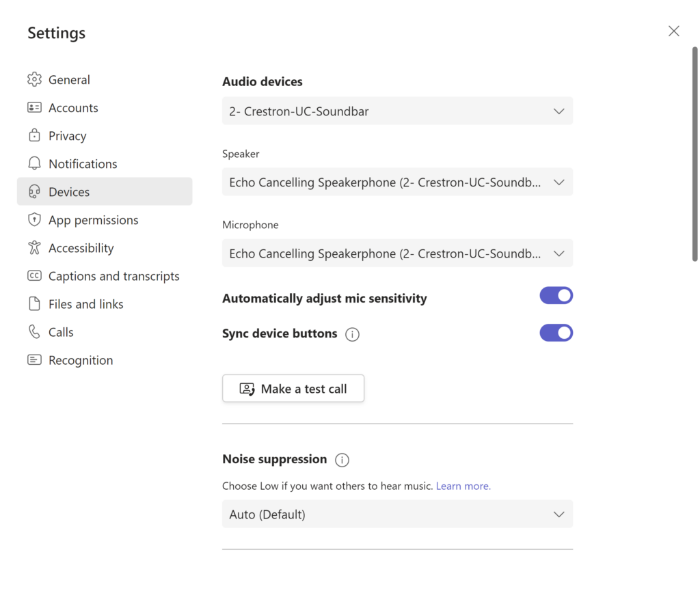The width and height of the screenshot is (700, 593).
Task: Click the Notifications bell icon
Action: (34, 163)
